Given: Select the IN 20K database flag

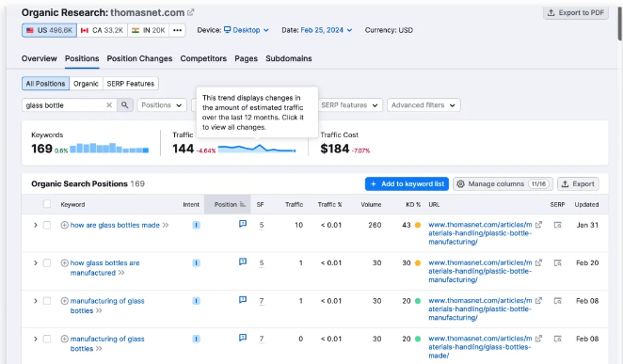Looking at the screenshot, I should 148,30.
